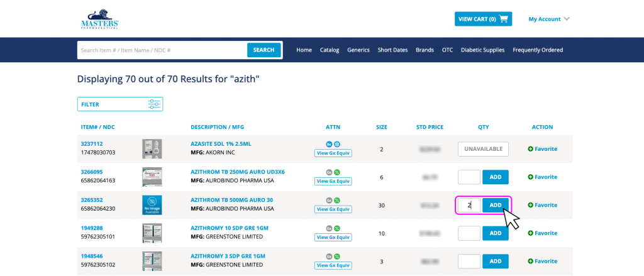Favorite the AZITHROM TB 250MG item
The width and height of the screenshot is (644, 276).
(x=543, y=177)
